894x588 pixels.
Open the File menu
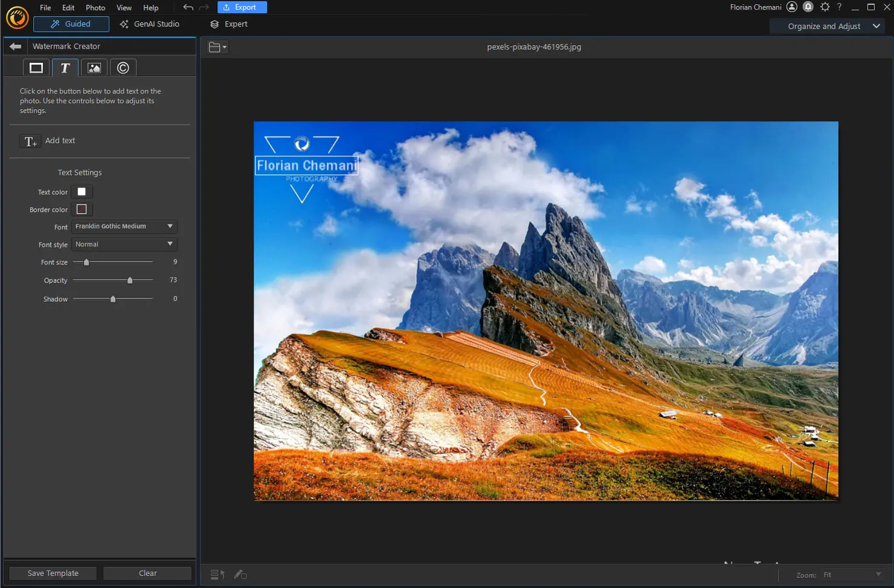click(45, 7)
